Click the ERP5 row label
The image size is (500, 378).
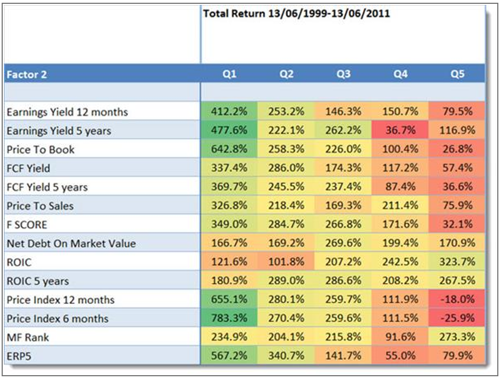pos(19,356)
